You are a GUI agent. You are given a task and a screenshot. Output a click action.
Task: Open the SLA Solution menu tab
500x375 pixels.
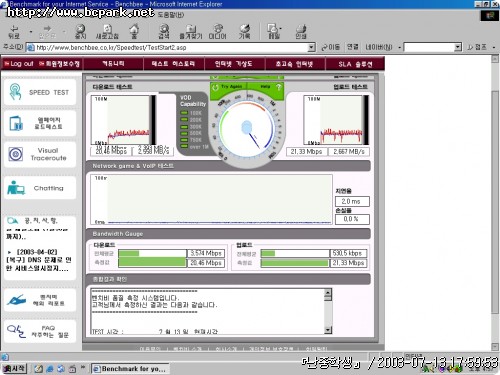click(x=355, y=64)
